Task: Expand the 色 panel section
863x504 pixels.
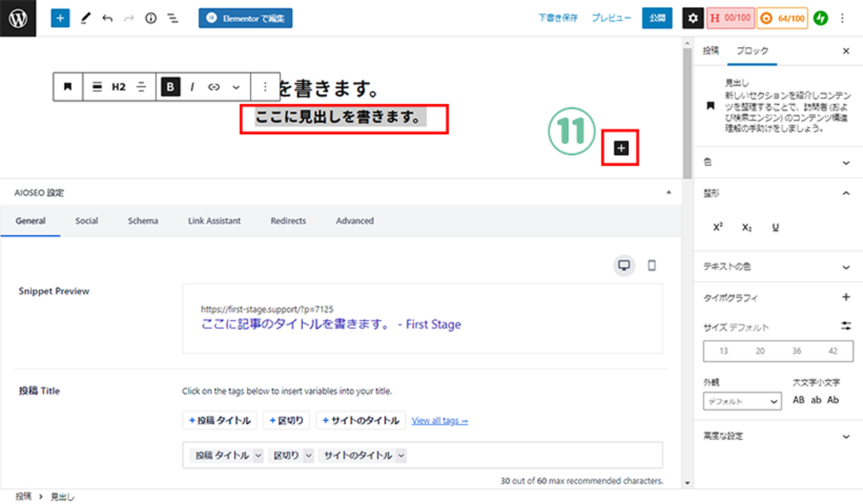Action: click(x=777, y=162)
